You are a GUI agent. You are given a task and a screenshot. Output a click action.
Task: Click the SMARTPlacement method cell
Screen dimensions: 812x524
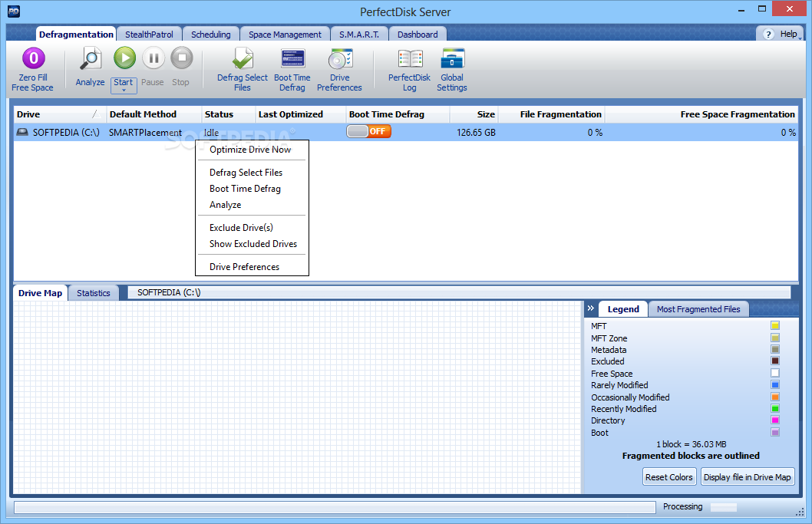146,133
